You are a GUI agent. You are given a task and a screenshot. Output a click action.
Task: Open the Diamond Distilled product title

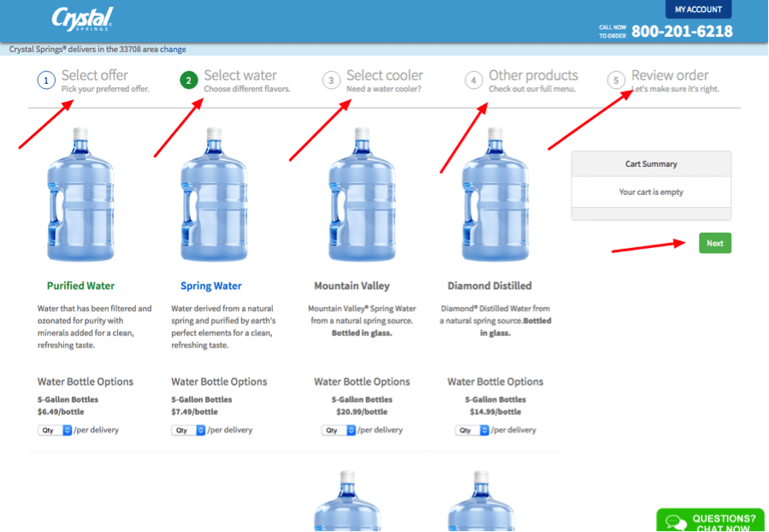click(489, 286)
